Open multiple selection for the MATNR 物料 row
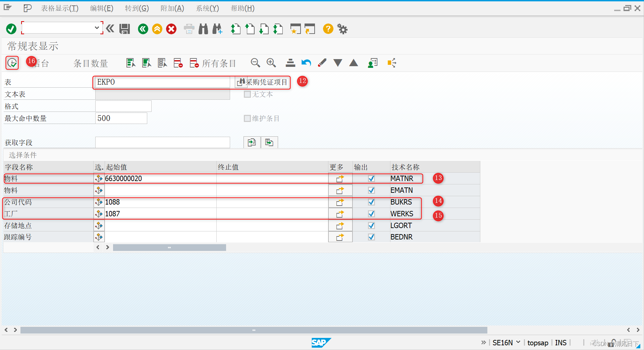 pyautogui.click(x=99, y=178)
